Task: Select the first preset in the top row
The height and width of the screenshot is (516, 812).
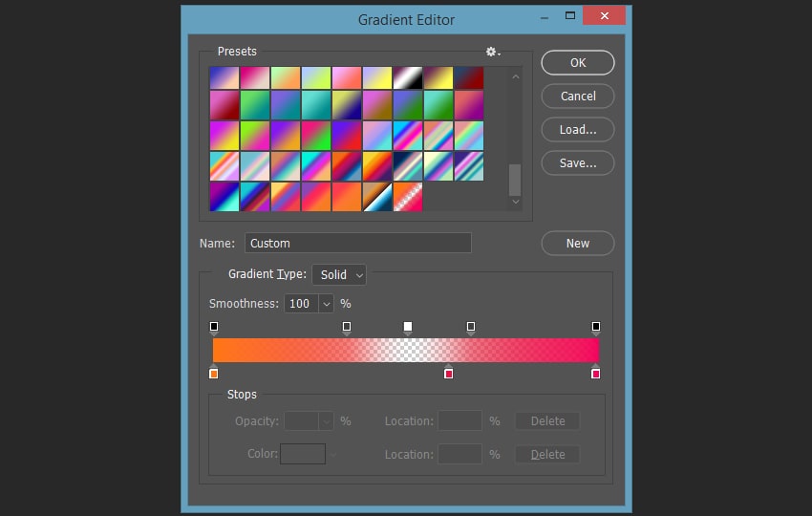Action: click(x=224, y=77)
